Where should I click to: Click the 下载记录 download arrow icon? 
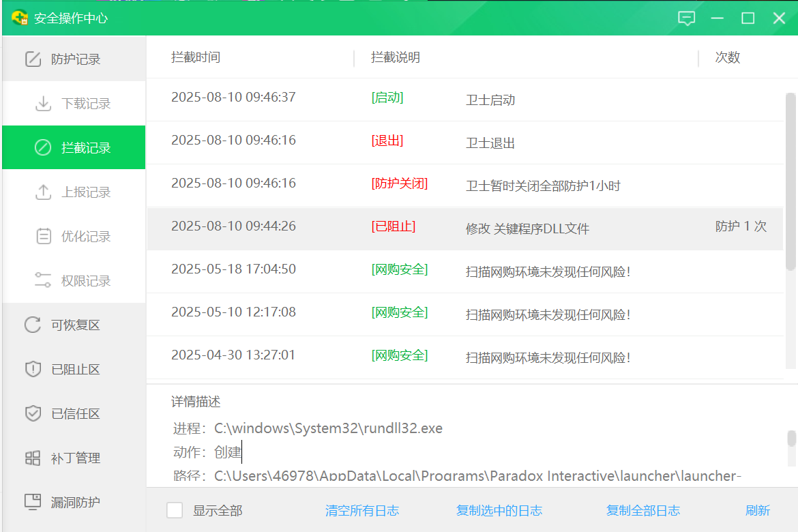coord(43,104)
